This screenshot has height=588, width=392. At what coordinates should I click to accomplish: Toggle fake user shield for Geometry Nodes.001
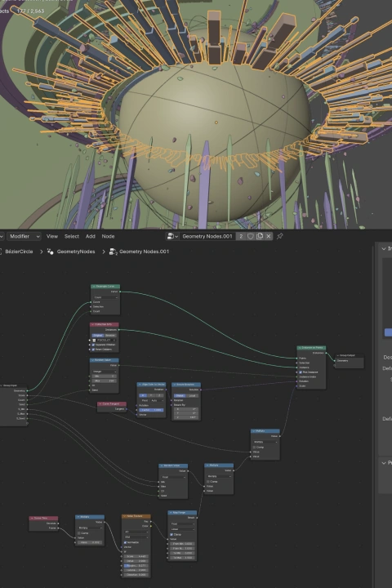point(250,236)
